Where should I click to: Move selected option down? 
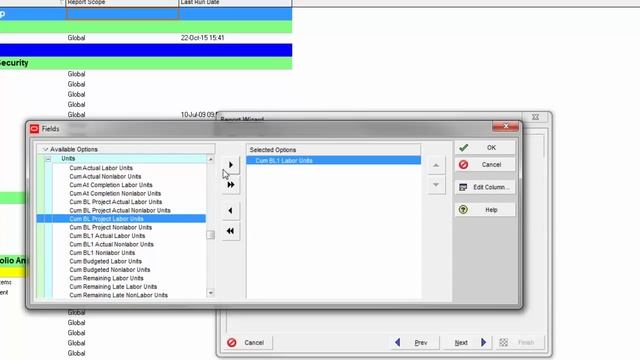click(x=436, y=185)
